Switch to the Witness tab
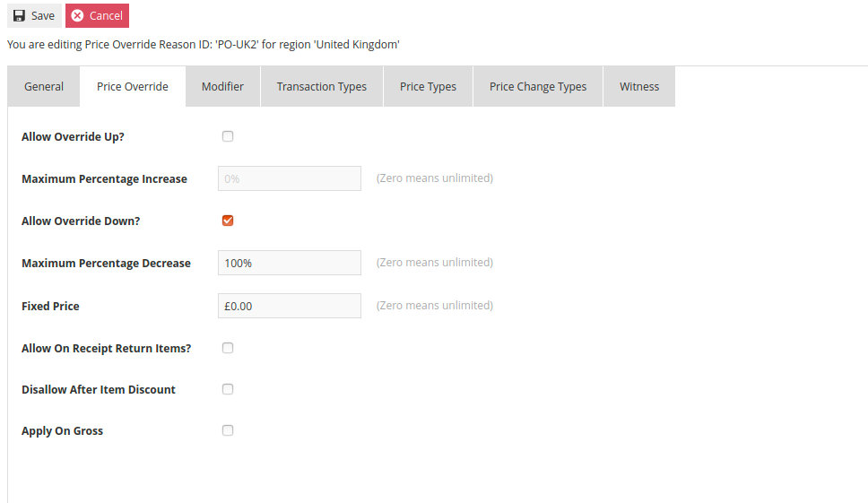Screen dimensions: 868x503 639,86
